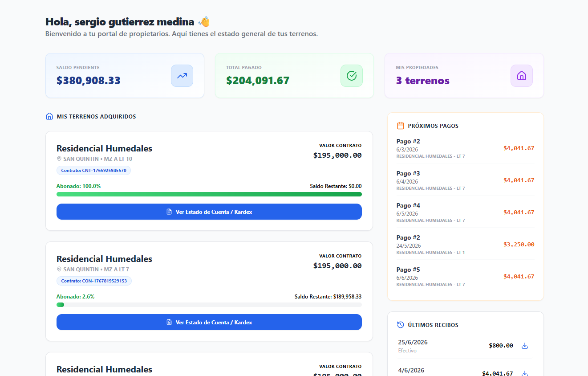Click the Efectivo payment method label
The image size is (588, 376).
[407, 351]
